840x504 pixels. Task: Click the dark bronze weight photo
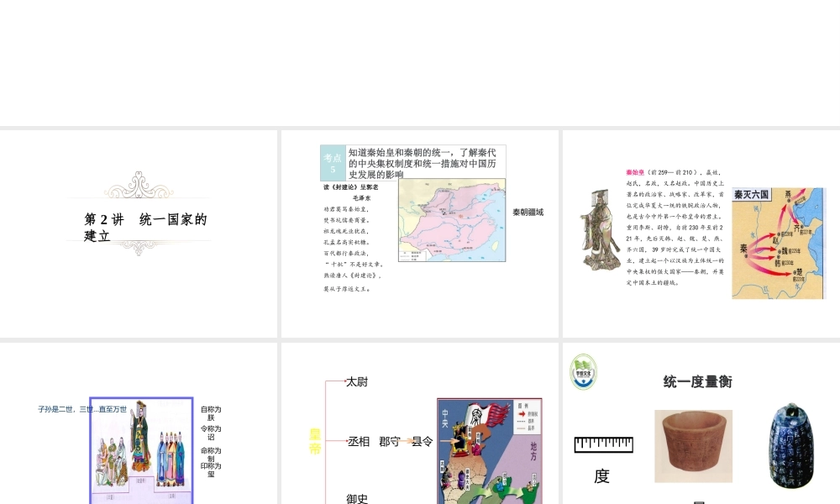(791, 445)
